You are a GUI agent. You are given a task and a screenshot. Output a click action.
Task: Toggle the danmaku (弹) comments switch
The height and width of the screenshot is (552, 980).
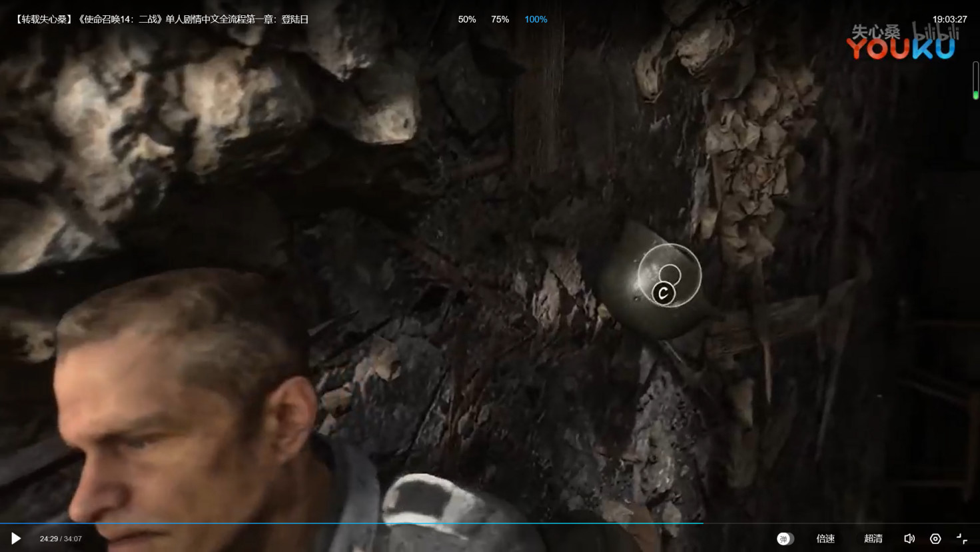[x=785, y=539]
